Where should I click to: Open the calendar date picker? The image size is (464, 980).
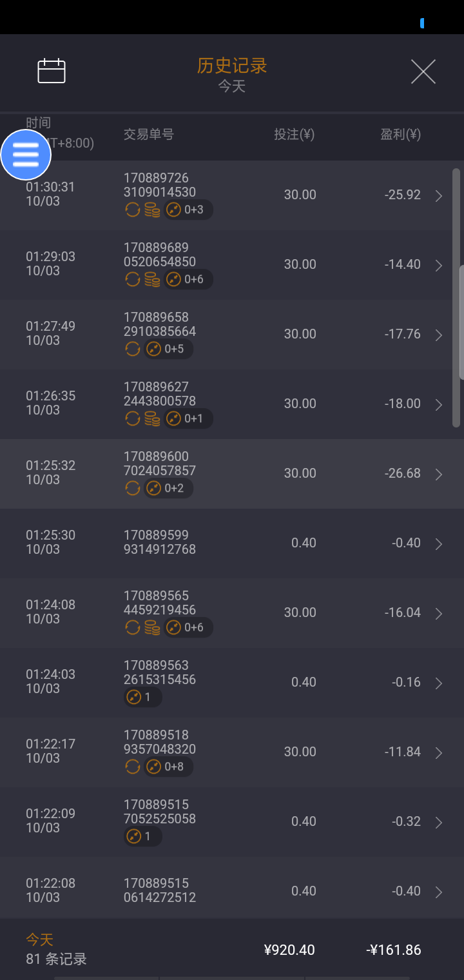pos(52,71)
